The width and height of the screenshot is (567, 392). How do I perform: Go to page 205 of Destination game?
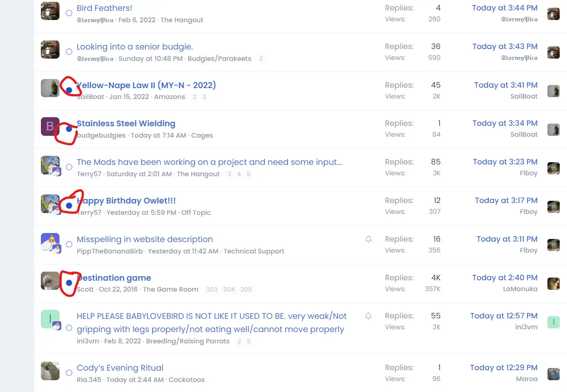[246, 289]
